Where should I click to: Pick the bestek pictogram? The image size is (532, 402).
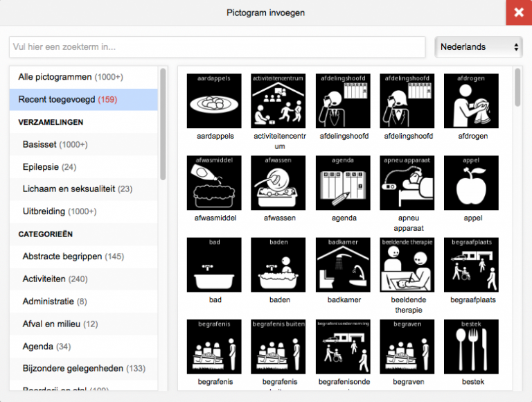[x=471, y=346]
